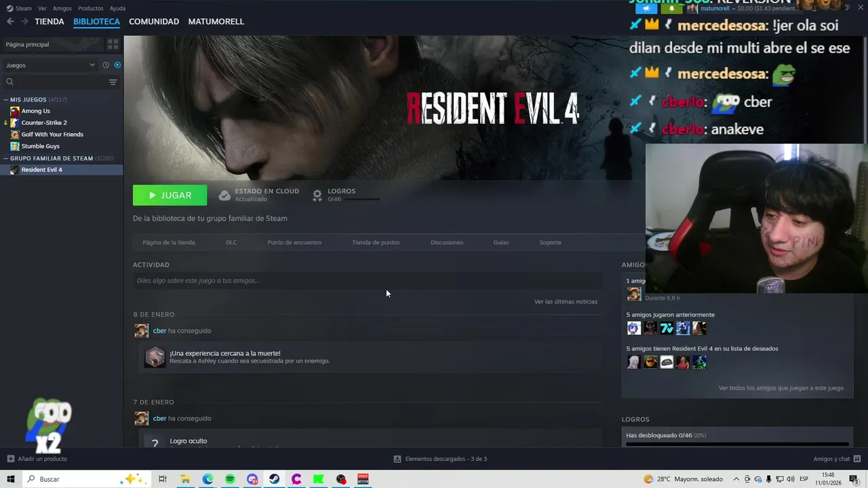The width and height of the screenshot is (868, 488).
Task: Select Resident Evil 4 in library list
Action: (61, 169)
